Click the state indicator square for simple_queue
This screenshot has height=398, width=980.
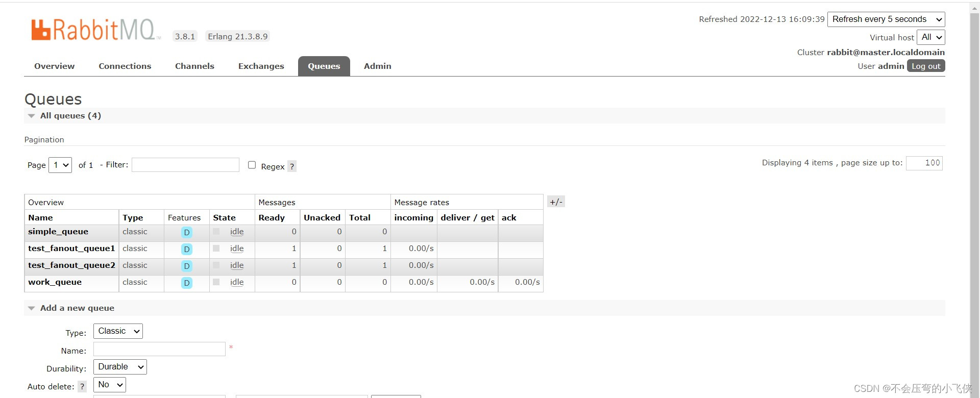tap(216, 232)
